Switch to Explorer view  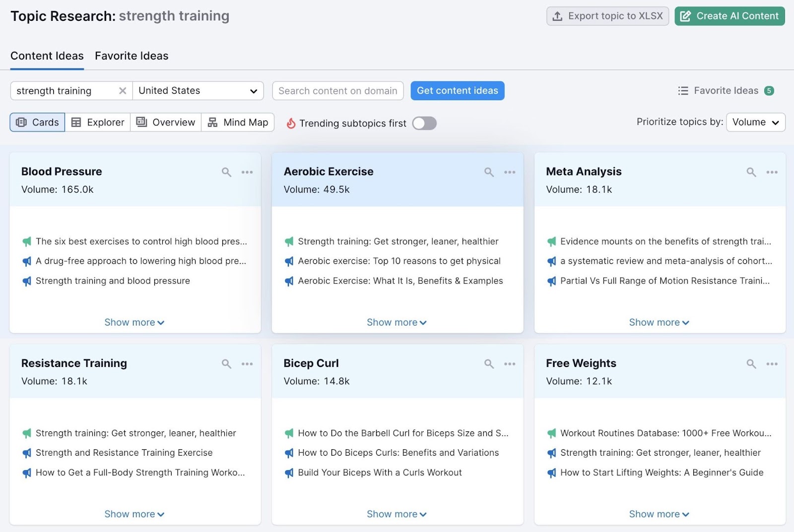point(97,122)
